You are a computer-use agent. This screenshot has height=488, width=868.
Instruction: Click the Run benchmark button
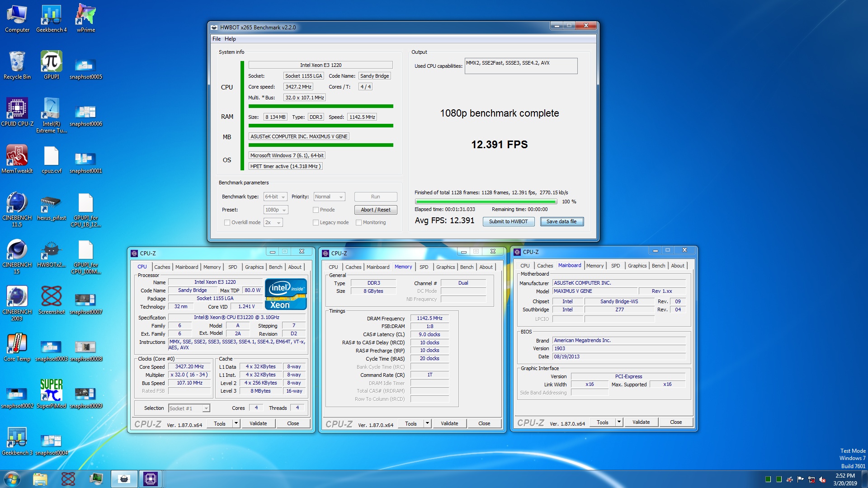[376, 197]
